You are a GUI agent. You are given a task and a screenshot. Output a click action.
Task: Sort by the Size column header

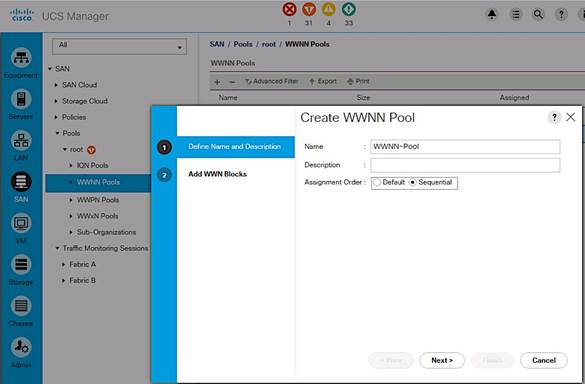(x=363, y=98)
